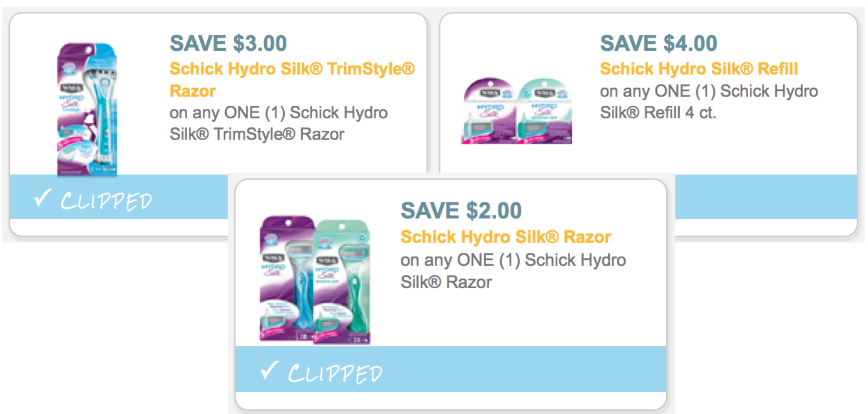Click the SAVE $2.00 heading
The height and width of the screenshot is (414, 868).
pos(461,211)
